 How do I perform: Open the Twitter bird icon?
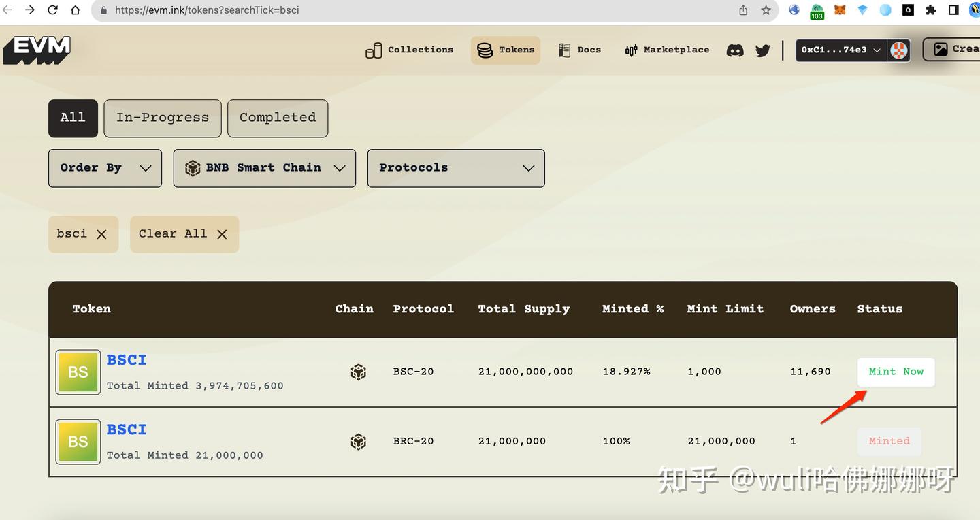pos(762,50)
